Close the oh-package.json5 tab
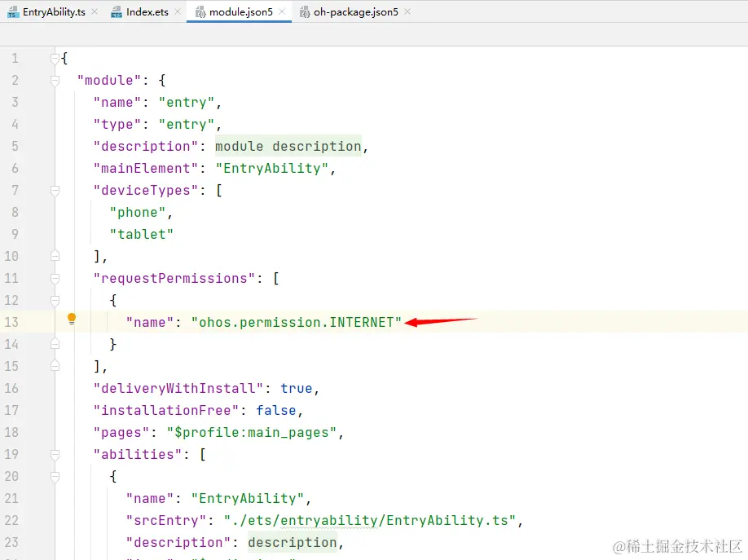The height and width of the screenshot is (560, 748). 407,11
